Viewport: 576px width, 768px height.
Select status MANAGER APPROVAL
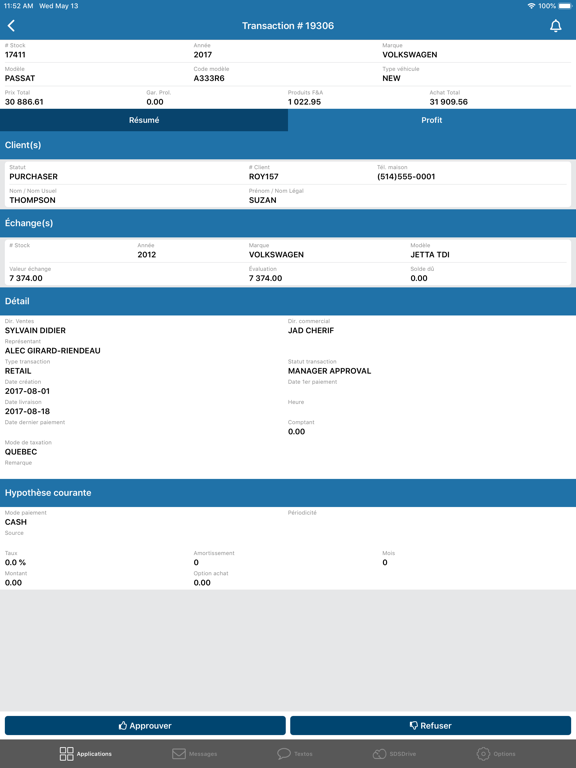(330, 371)
